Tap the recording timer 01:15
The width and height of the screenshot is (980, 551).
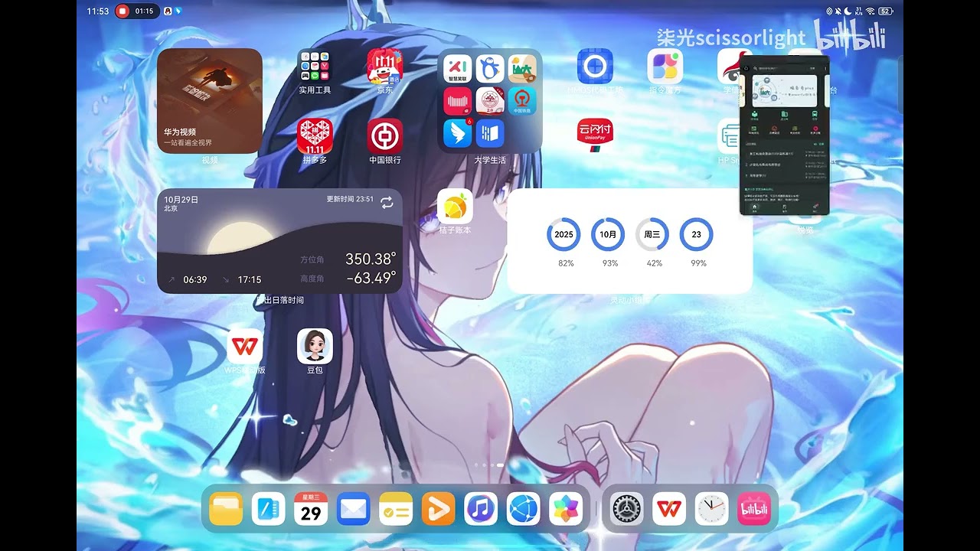coord(144,11)
